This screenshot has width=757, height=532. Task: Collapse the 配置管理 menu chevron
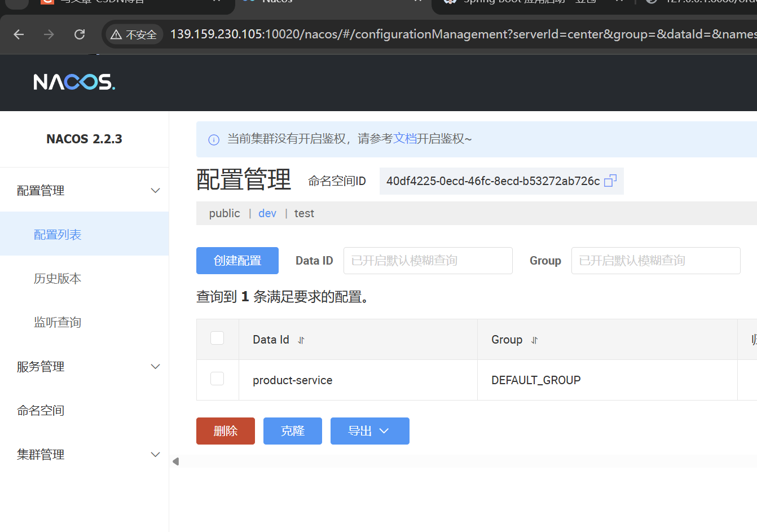click(x=156, y=191)
